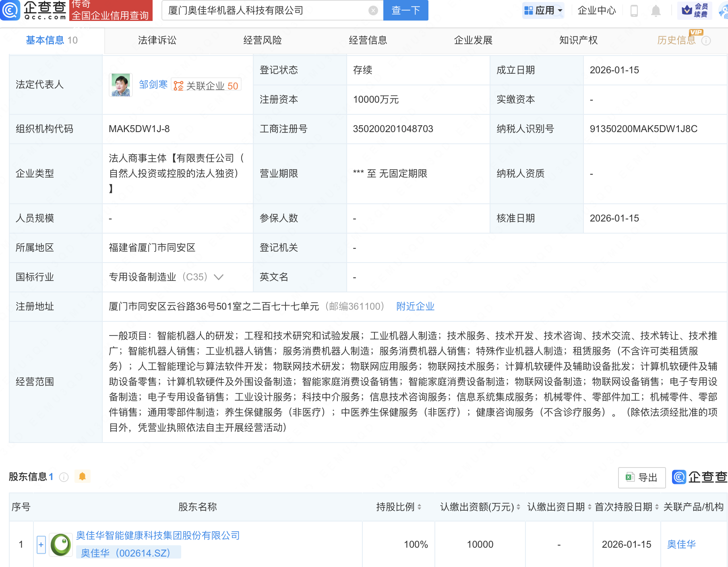
Task: Click the info icon beside 股东信息
Action: click(x=64, y=477)
